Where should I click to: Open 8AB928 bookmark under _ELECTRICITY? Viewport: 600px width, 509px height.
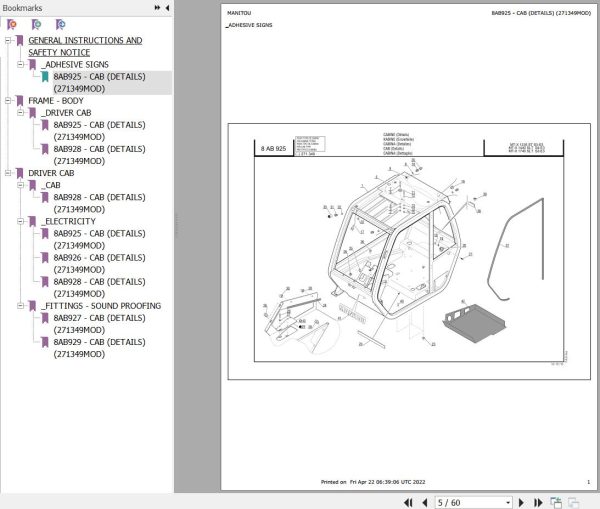coord(99,287)
